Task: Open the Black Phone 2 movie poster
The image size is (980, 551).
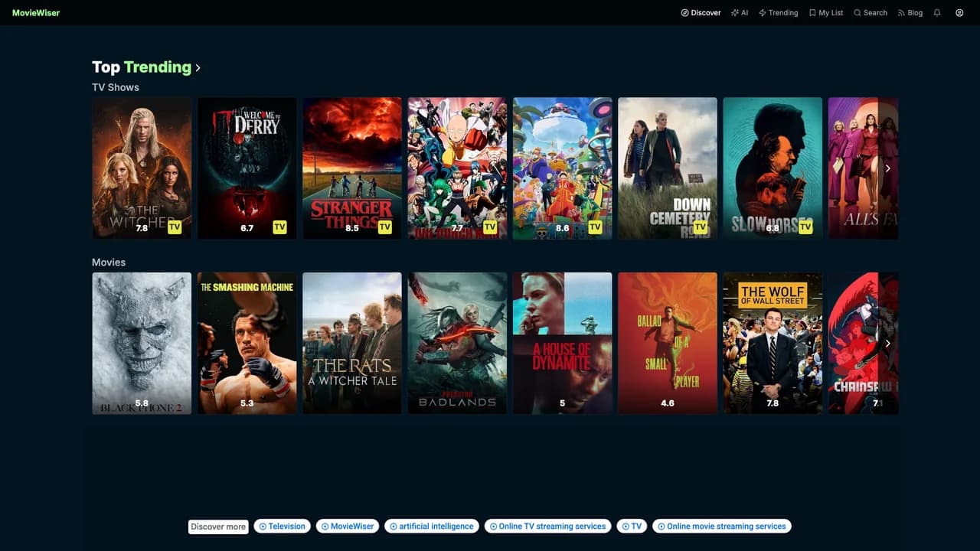Action: point(142,344)
